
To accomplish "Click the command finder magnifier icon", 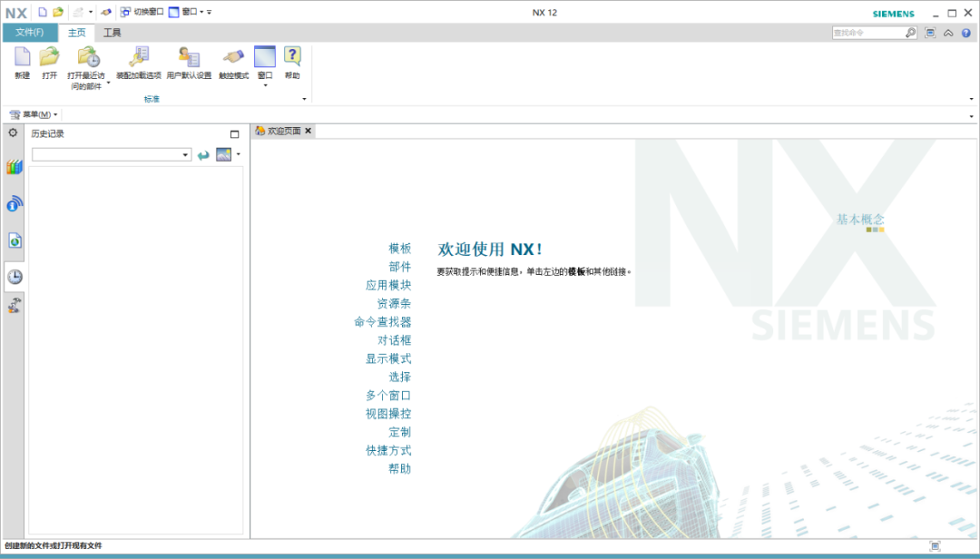I will pos(911,33).
